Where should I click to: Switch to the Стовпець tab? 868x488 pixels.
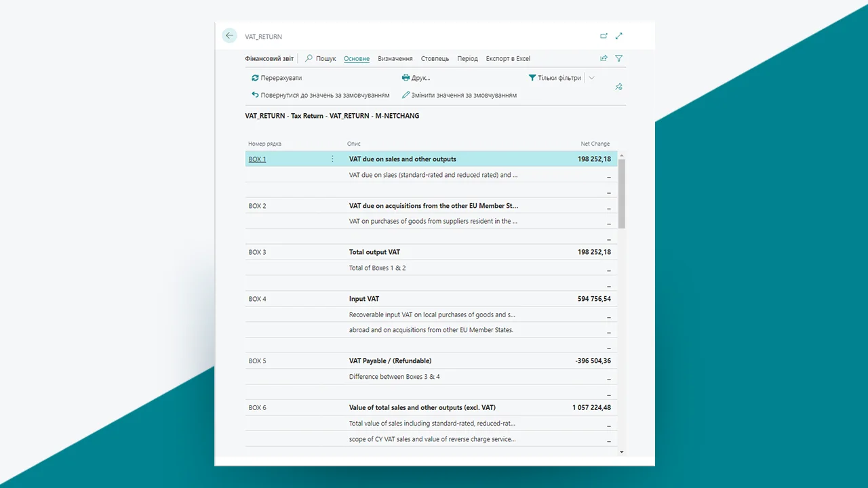[x=435, y=58]
